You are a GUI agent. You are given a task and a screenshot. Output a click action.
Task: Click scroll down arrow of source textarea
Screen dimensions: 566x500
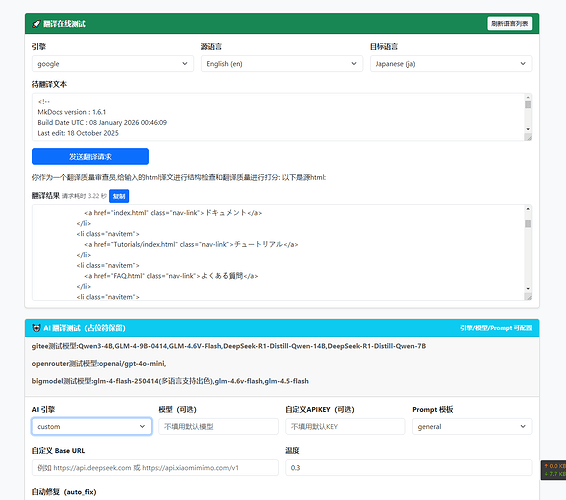[528, 129]
